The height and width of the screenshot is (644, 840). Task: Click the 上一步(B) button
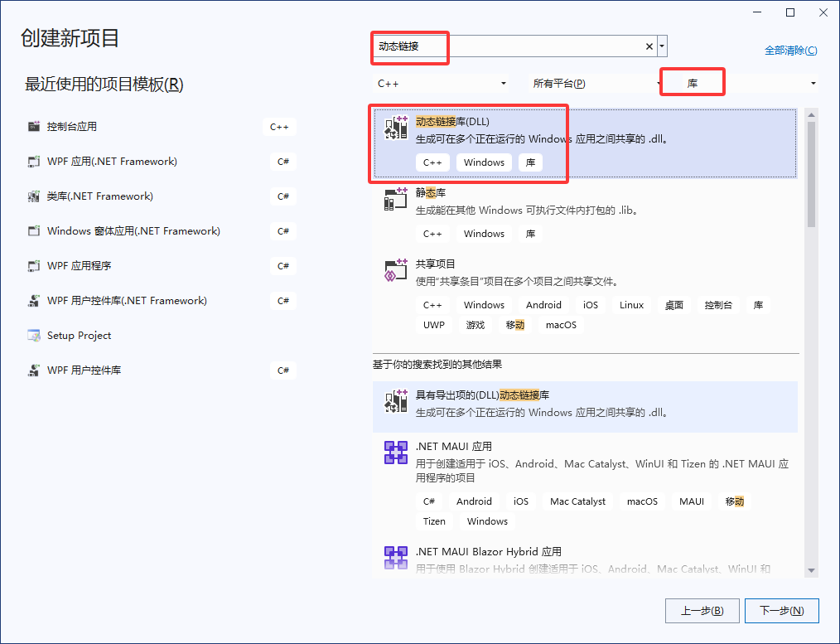tap(702, 611)
